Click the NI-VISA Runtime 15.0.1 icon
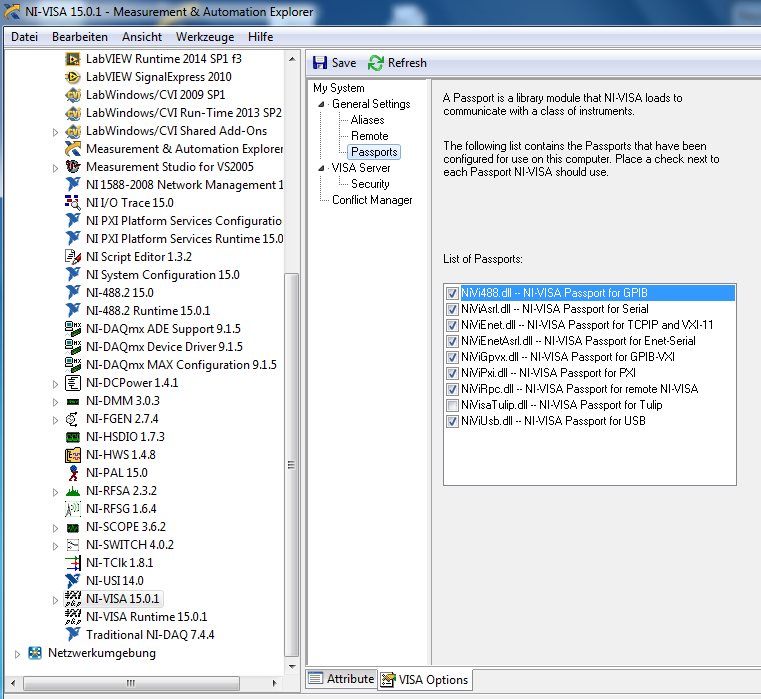761x699 pixels. tap(73, 617)
